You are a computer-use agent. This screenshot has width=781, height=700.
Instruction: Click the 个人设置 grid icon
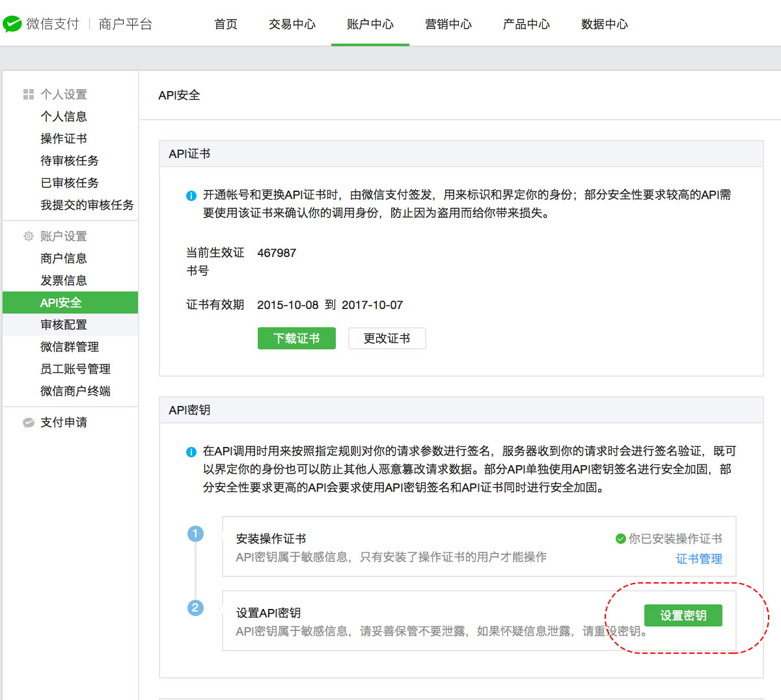tap(29, 94)
